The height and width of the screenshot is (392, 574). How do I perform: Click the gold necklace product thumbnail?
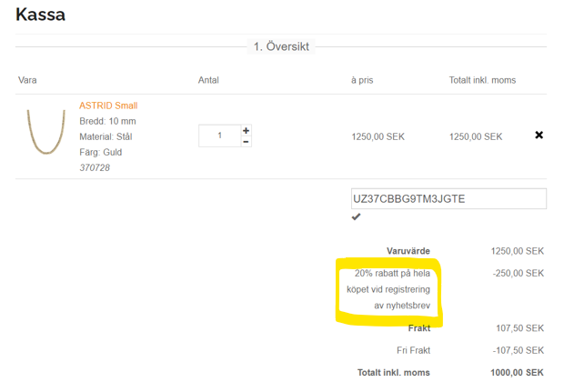[x=46, y=131]
